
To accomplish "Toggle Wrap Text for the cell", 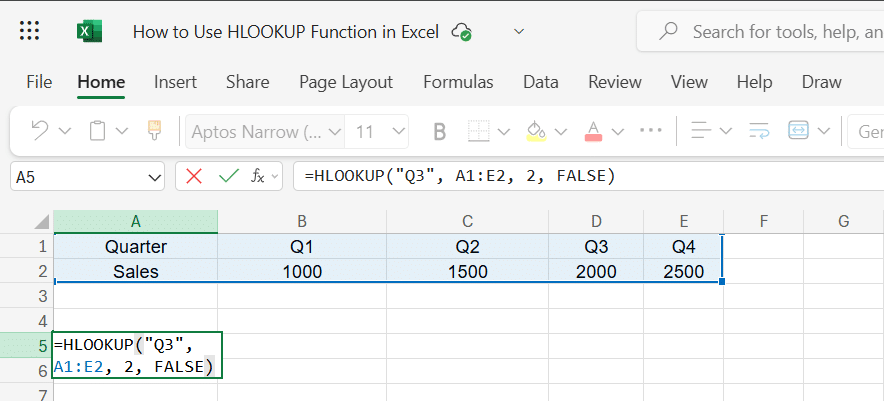I will click(758, 131).
